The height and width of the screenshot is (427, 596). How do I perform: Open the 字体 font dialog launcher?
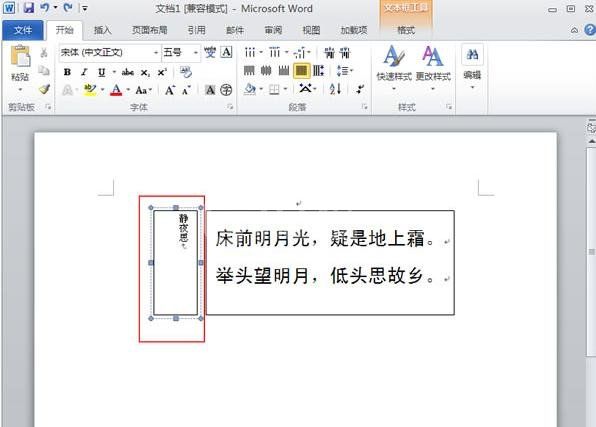coord(230,107)
